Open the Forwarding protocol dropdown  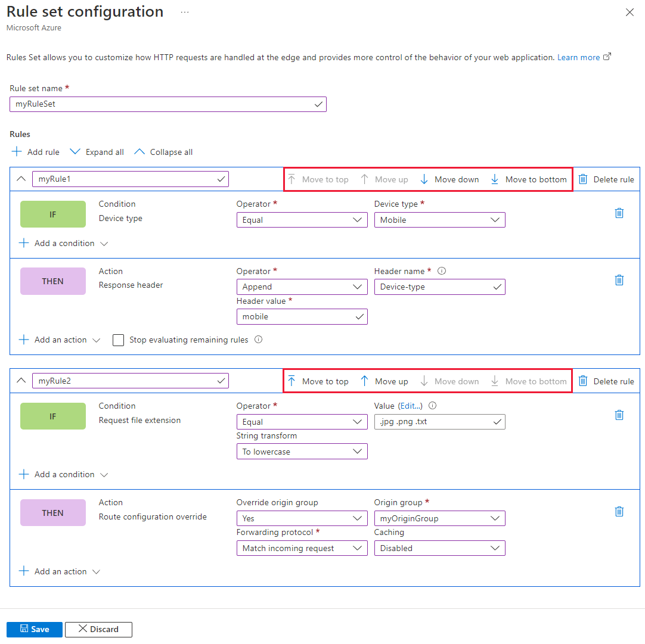coord(302,548)
